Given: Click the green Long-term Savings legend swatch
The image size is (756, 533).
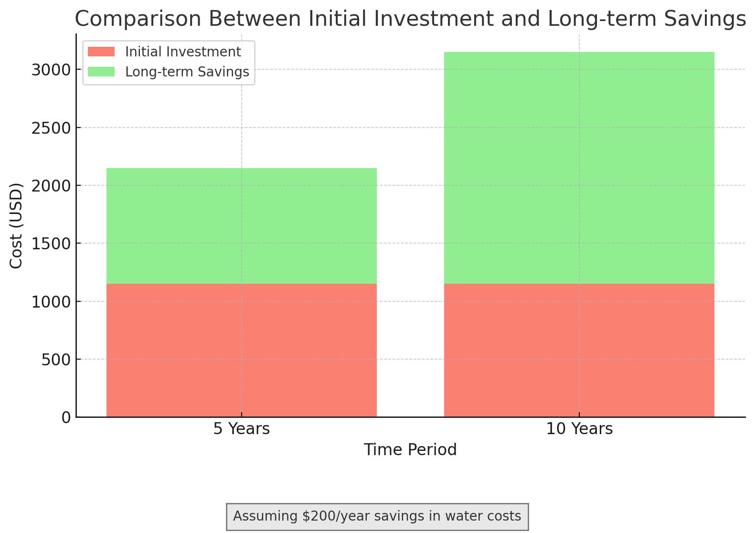Looking at the screenshot, I should pos(101,72).
